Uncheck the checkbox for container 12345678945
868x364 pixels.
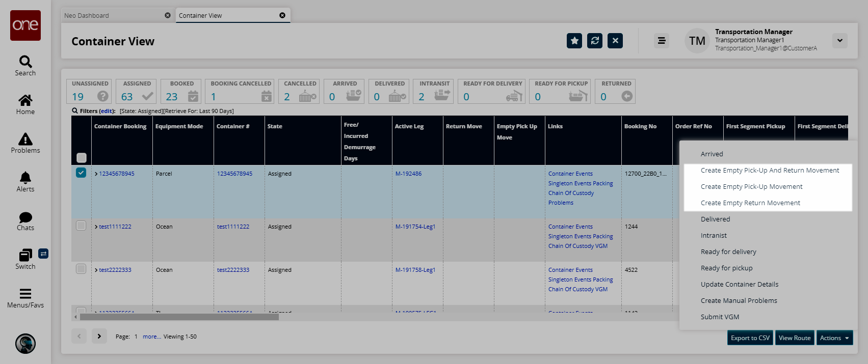coord(81,173)
